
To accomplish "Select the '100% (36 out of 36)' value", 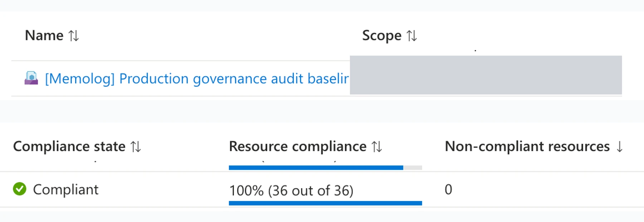I will pos(291,191).
